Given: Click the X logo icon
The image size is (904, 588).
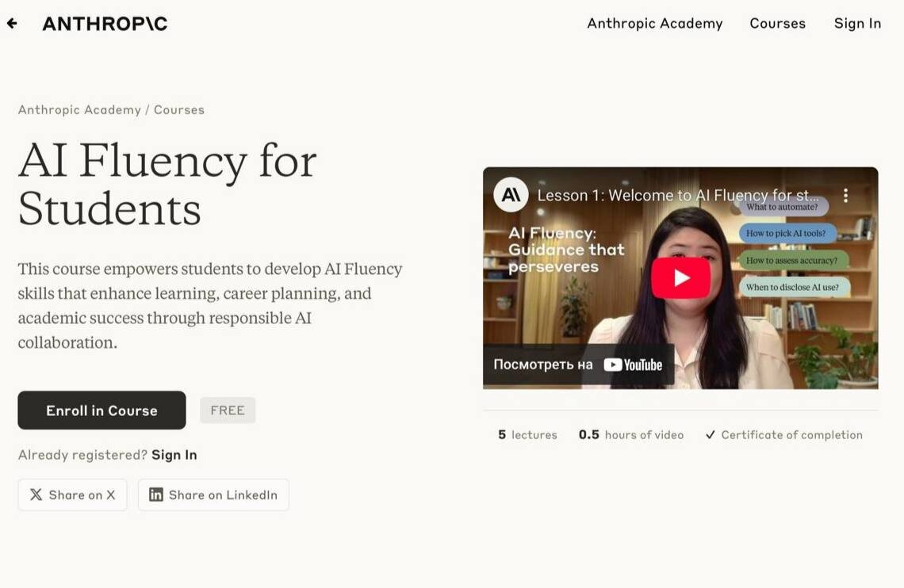Looking at the screenshot, I should 36,494.
